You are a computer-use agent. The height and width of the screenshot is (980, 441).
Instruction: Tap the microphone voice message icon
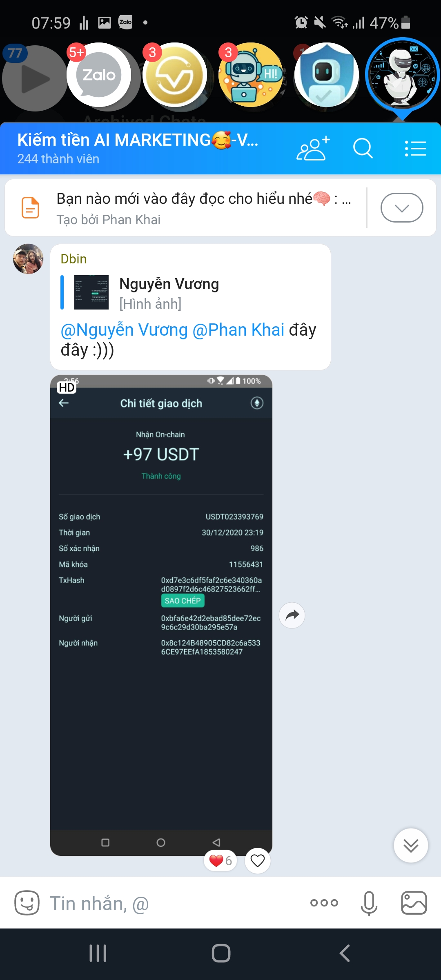click(369, 903)
